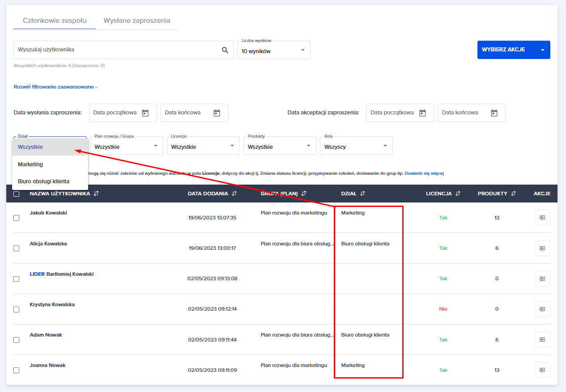Select Adam Nowak's row checkbox
Screen dimensions: 566x392
pos(17,340)
